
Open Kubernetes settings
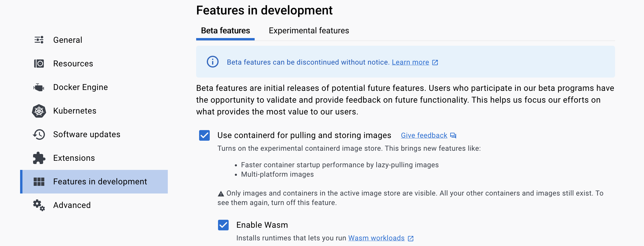click(x=94, y=111)
